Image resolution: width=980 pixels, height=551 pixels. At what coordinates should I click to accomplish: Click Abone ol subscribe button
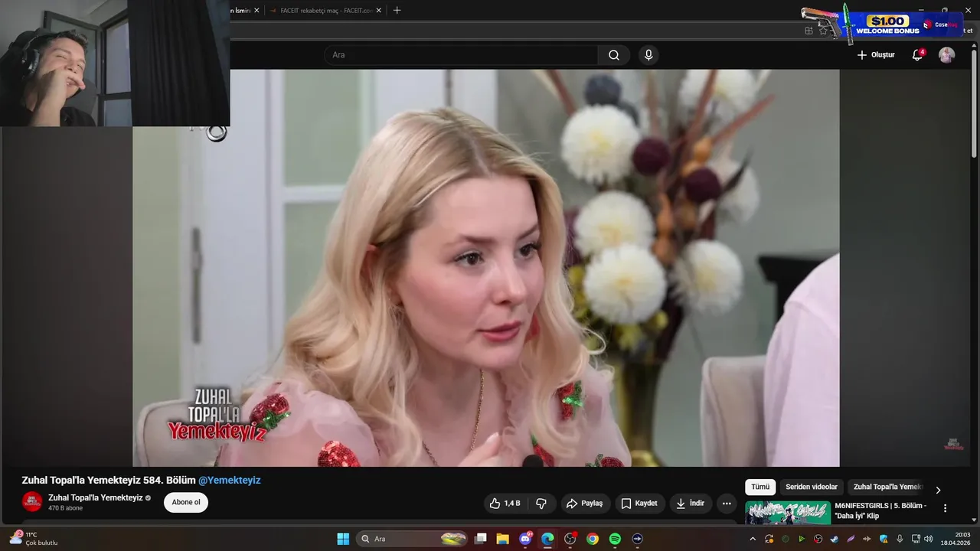[x=186, y=502]
